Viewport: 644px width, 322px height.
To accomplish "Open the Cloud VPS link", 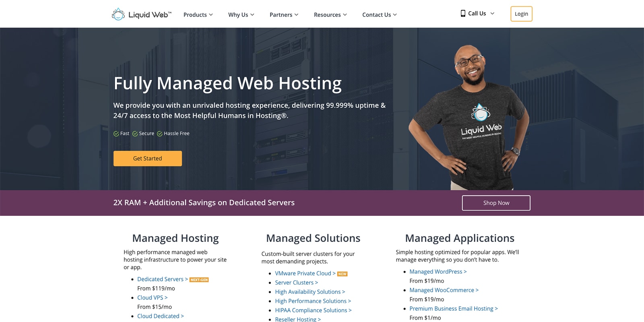I will [153, 297].
